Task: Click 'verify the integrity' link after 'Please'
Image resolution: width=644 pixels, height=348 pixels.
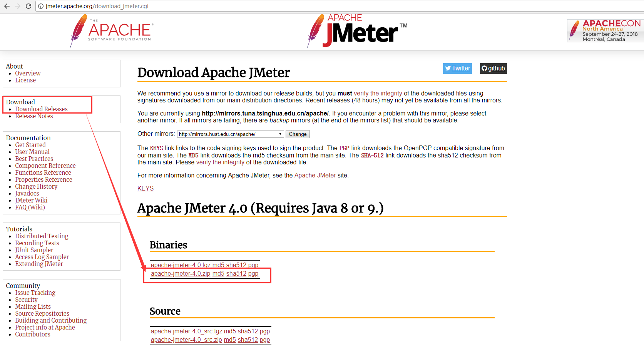Action: point(220,162)
